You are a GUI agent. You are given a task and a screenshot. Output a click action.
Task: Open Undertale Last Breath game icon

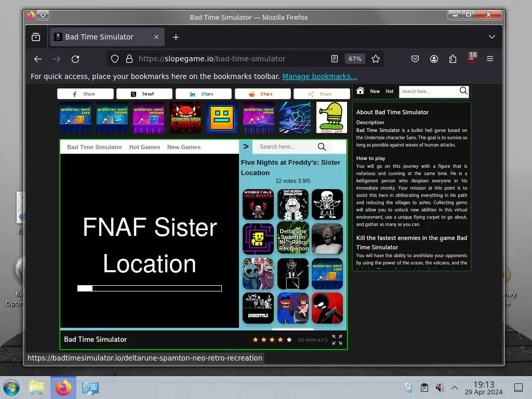(258, 205)
